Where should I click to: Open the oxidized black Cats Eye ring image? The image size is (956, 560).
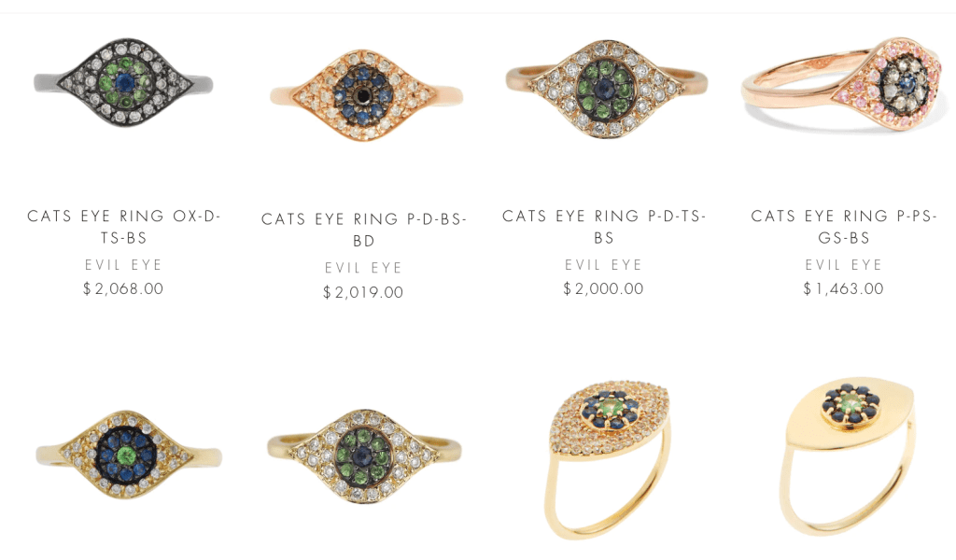123,83
